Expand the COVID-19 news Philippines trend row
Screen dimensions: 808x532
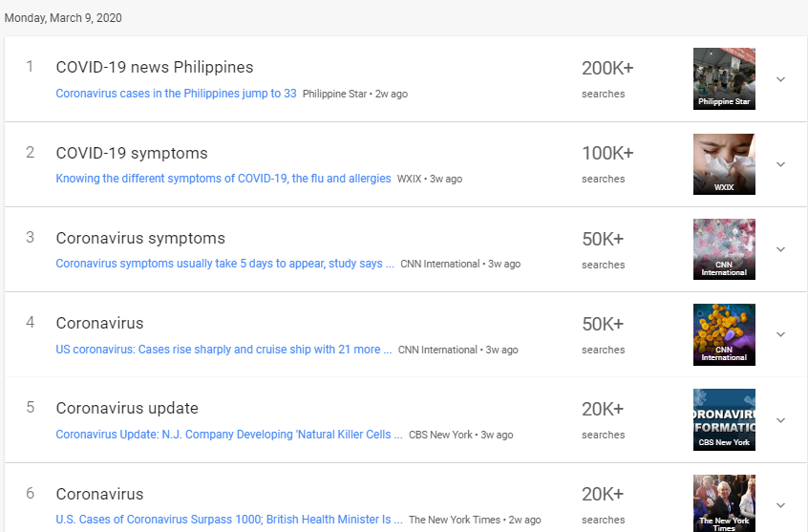point(780,79)
